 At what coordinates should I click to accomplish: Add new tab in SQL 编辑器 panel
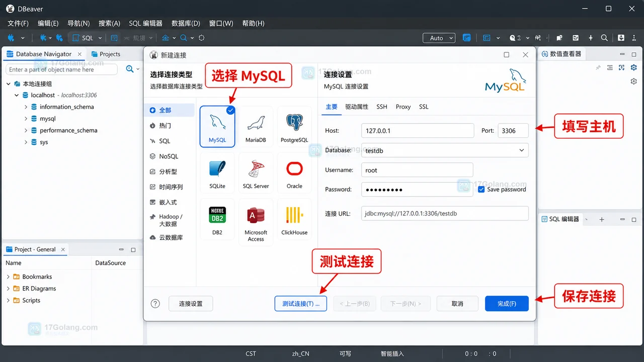tap(602, 219)
